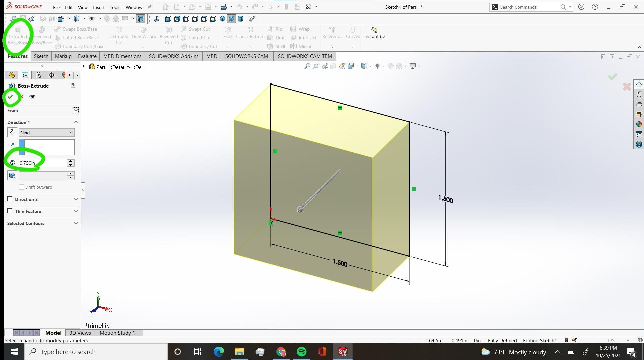Click the reverse direction arrow button

(12, 133)
